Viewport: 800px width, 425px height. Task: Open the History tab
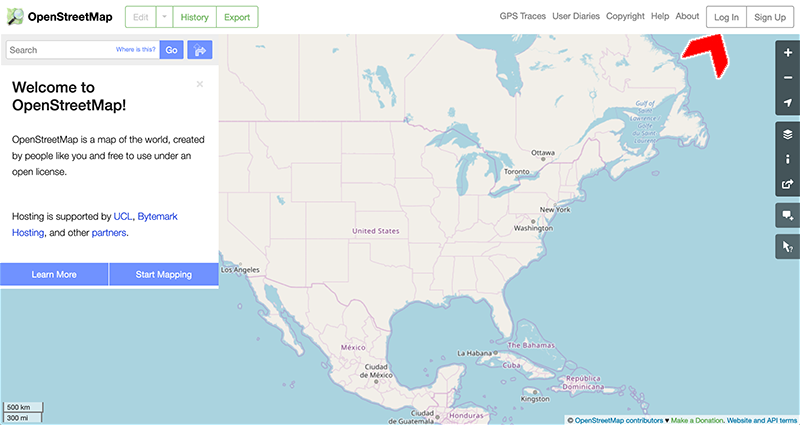tap(194, 17)
